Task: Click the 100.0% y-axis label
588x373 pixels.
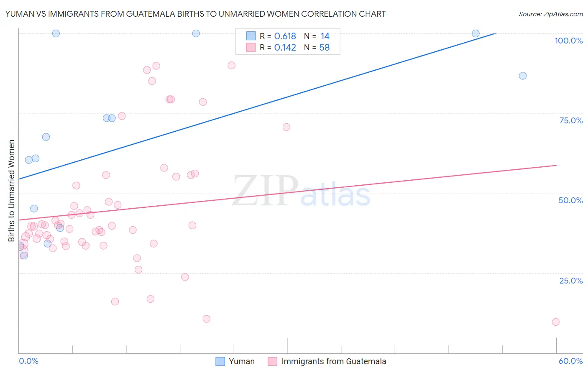Action: (x=568, y=41)
